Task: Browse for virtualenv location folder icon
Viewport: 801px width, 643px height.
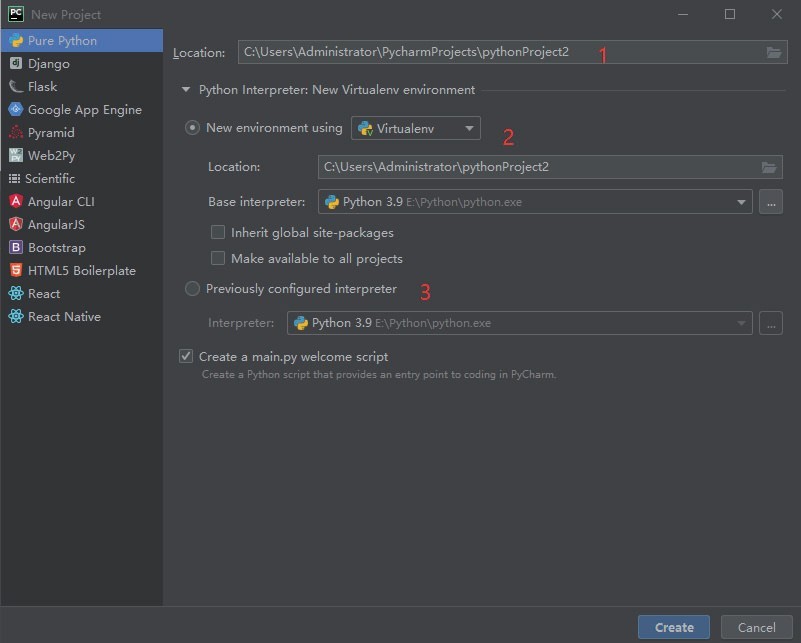Action: point(769,167)
